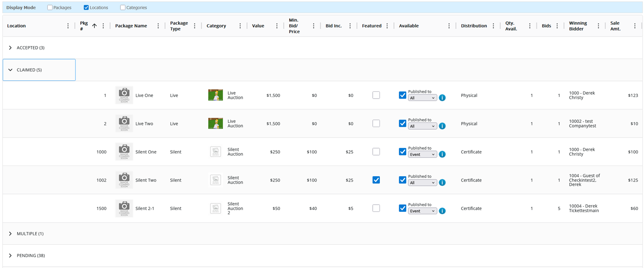This screenshot has height=268, width=644.
Task: Open the Winning Bidder column menu
Action: coord(598,26)
